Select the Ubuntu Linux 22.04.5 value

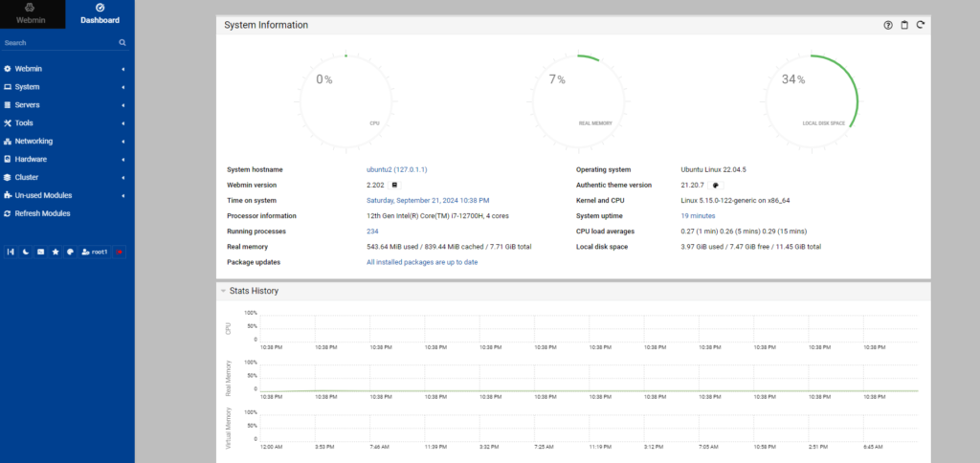coord(714,169)
